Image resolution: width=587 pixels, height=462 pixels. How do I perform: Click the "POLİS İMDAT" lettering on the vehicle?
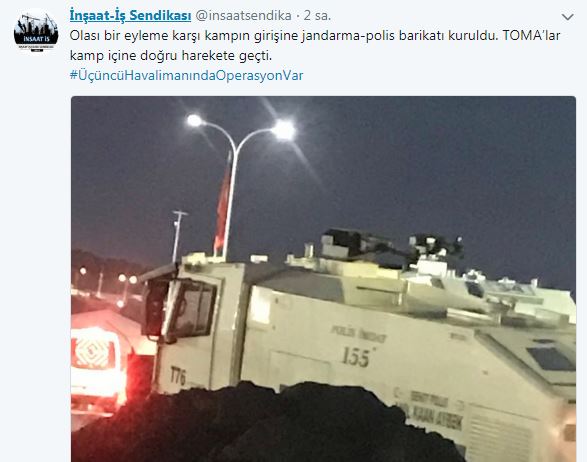(358, 334)
